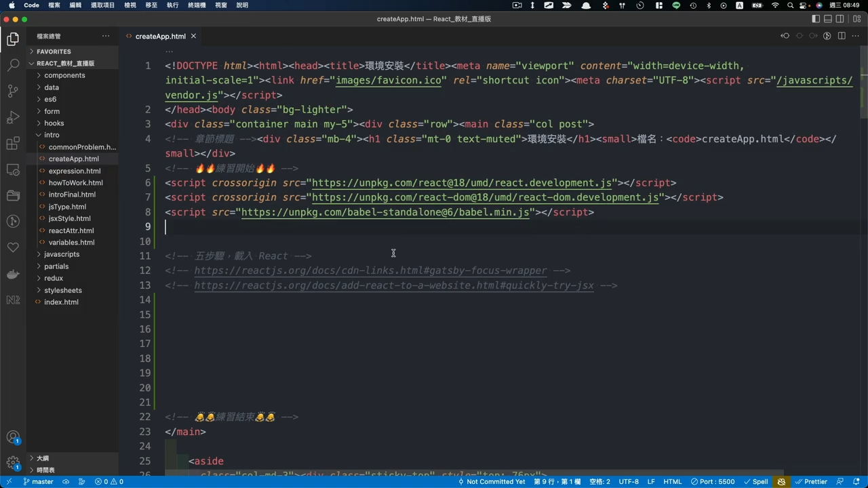Expand the FAVORITES section
This screenshot has width=868, height=488.
[73, 52]
